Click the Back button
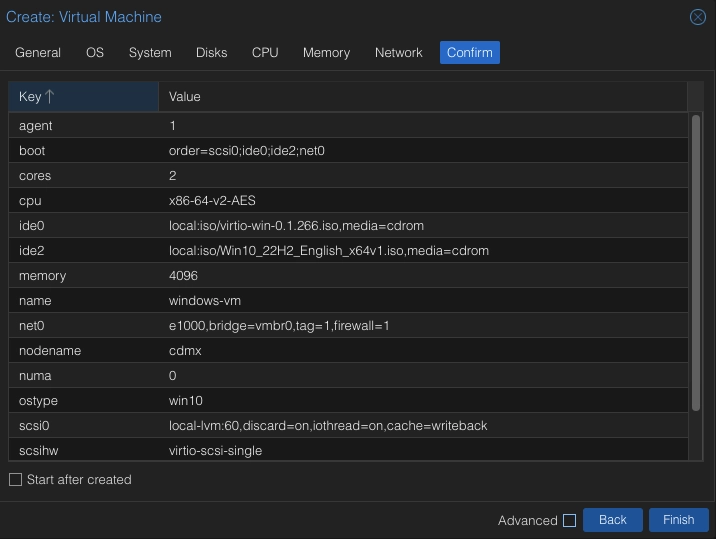 612,520
